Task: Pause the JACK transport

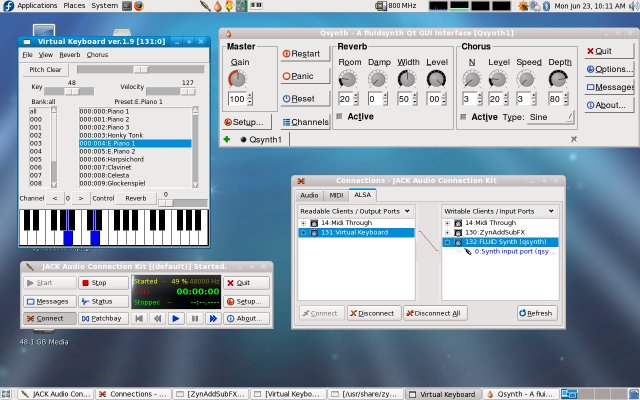Action: pos(195,318)
